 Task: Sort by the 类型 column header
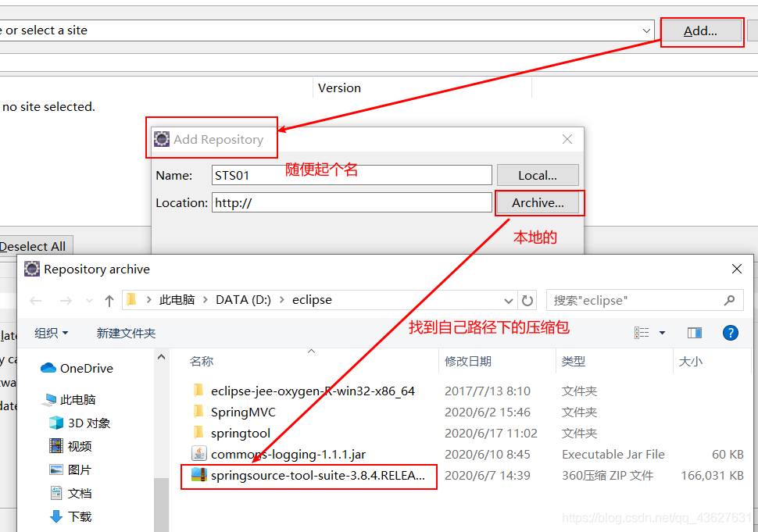coord(574,361)
